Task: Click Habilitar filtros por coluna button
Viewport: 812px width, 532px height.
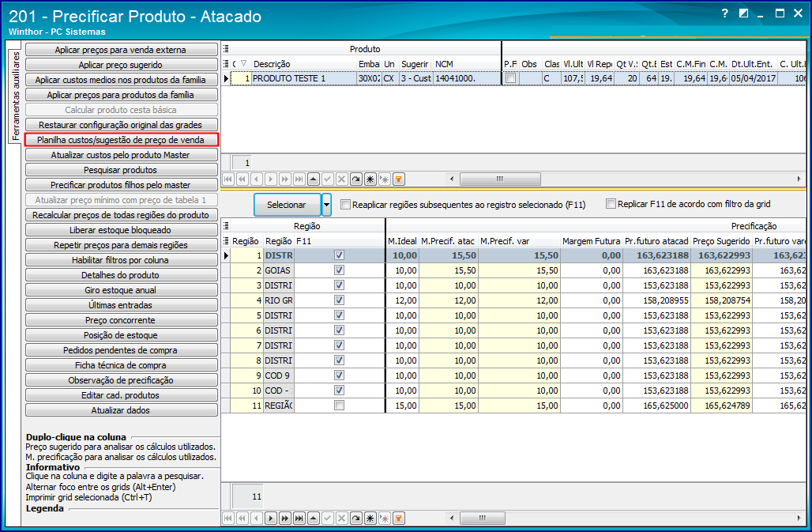Action: click(x=121, y=260)
